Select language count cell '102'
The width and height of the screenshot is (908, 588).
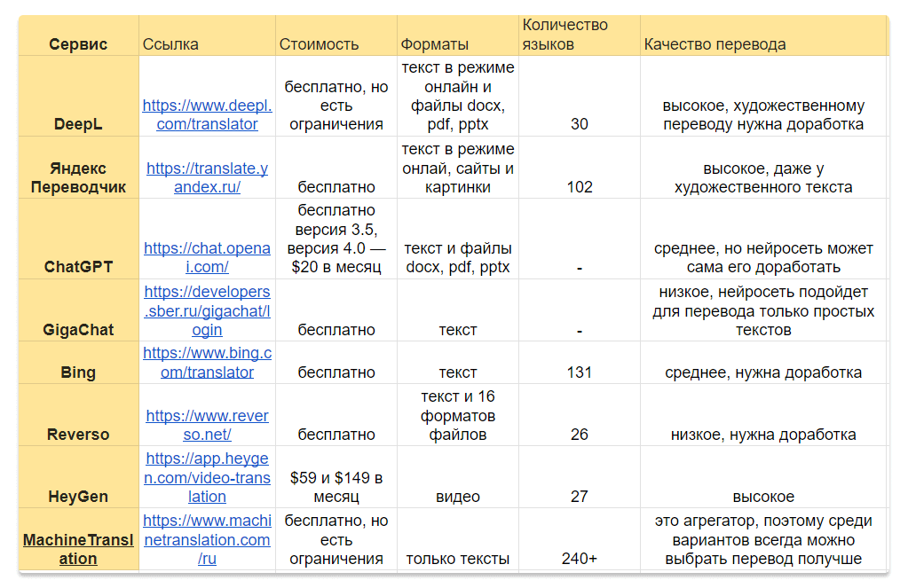pyautogui.click(x=580, y=168)
